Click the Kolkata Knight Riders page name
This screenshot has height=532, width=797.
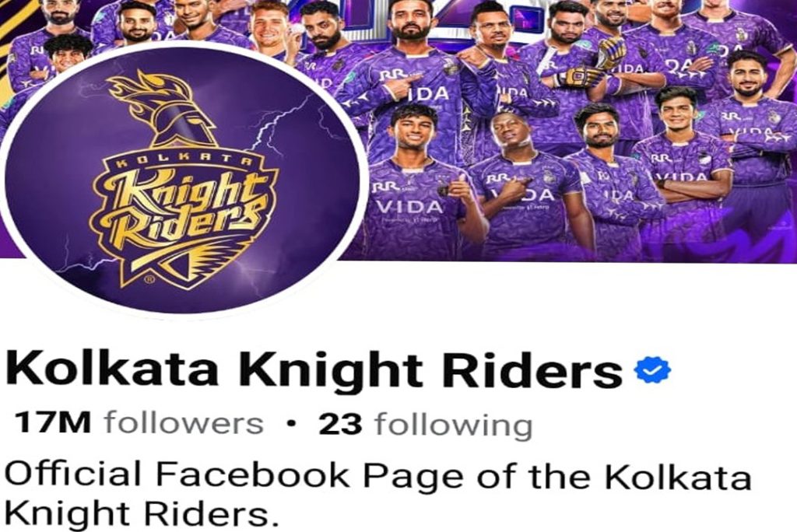(x=314, y=369)
